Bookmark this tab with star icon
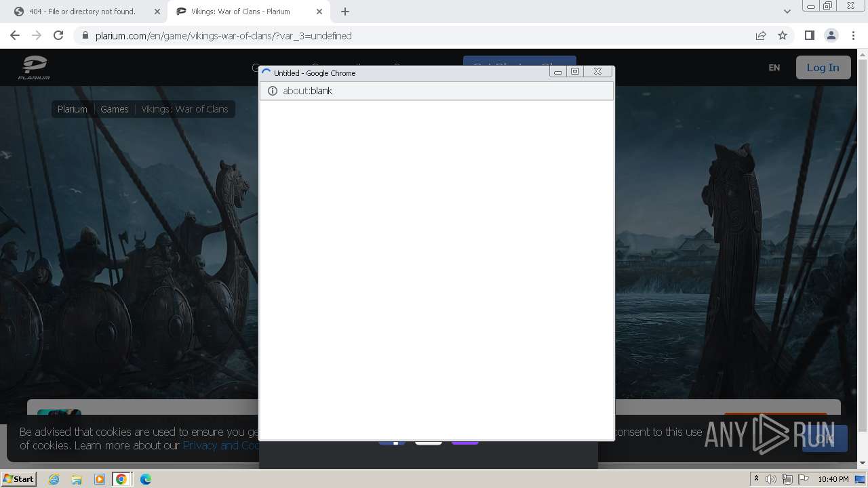Image resolution: width=868 pixels, height=488 pixels. coord(783,35)
